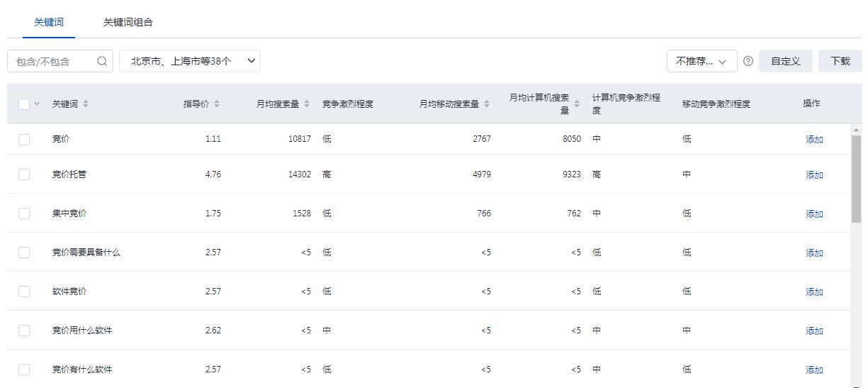Open the 北京市、上海市等38个 region dropdown
868x388 pixels.
point(190,61)
